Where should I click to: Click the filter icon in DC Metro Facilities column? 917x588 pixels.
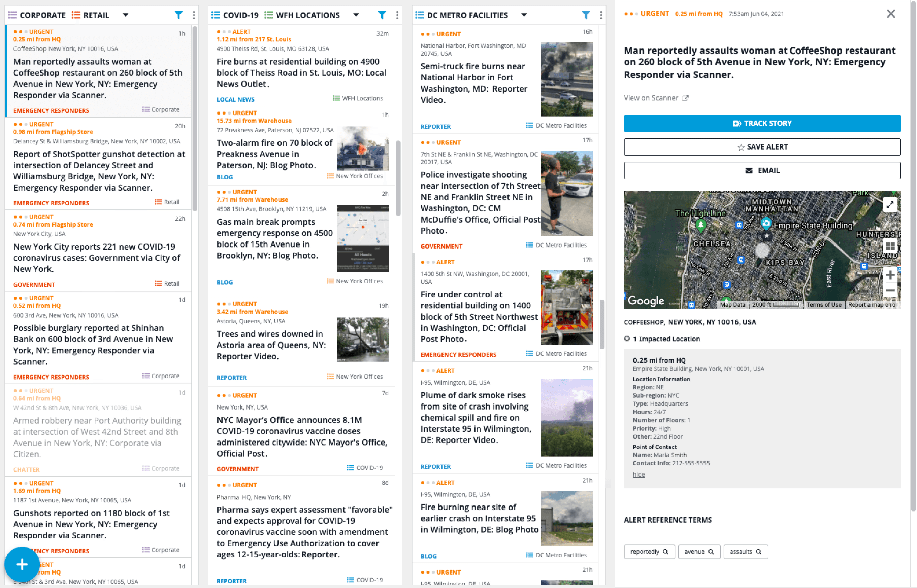click(586, 15)
